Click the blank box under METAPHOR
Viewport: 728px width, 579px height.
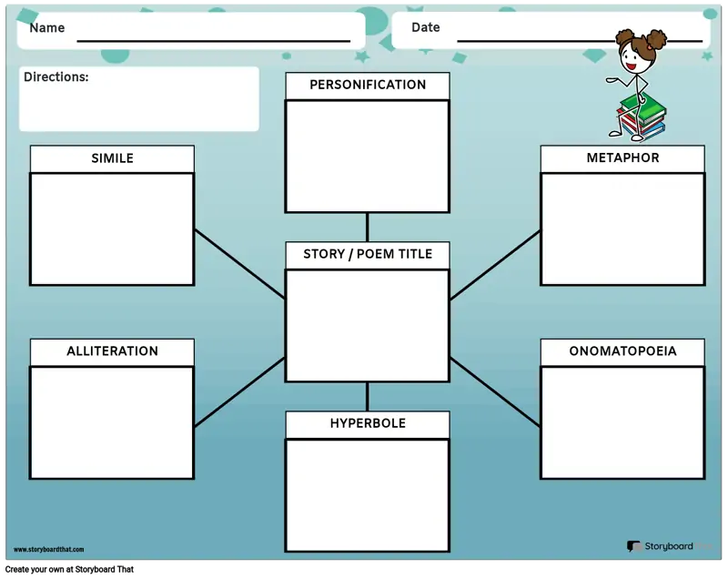(x=622, y=229)
